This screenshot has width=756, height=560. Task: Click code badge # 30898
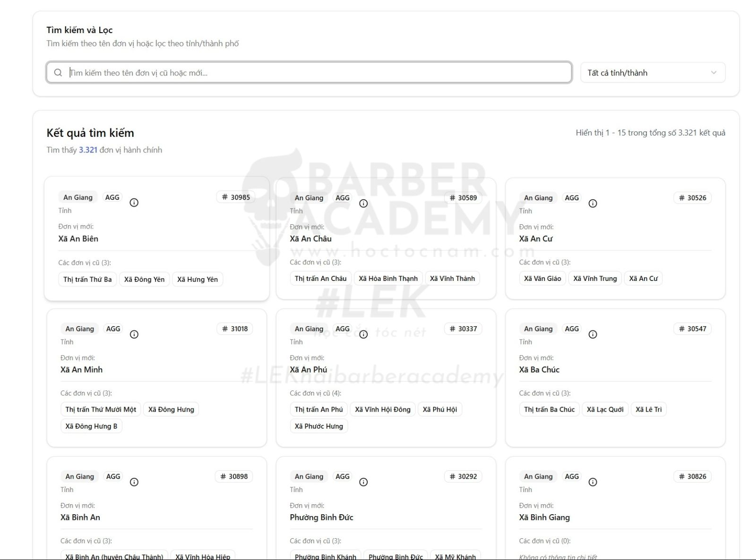[234, 476]
